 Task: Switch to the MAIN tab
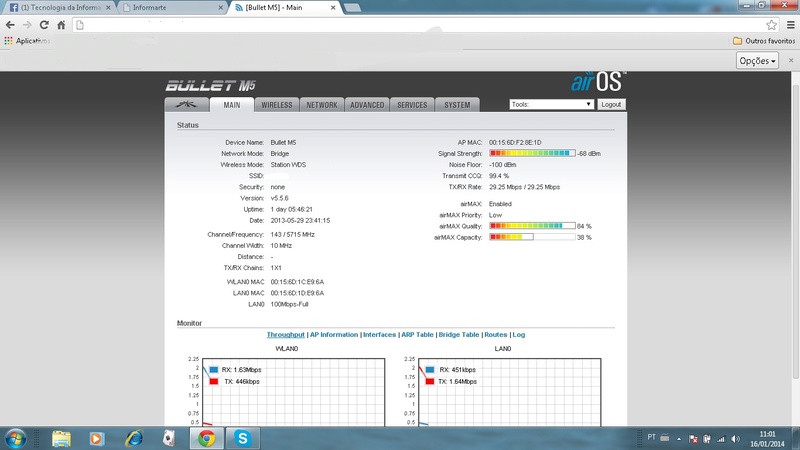click(x=232, y=105)
